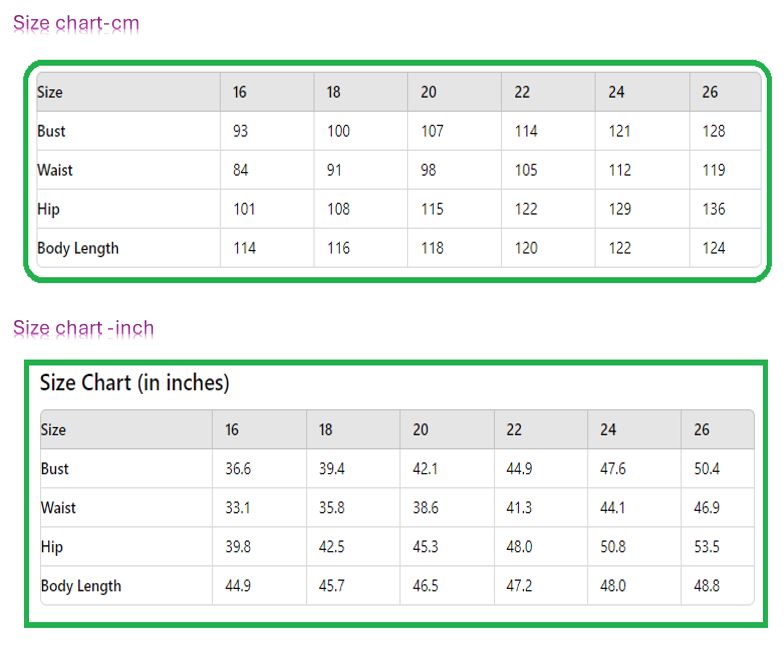Click the 'Size chart-cm' heading
The width and height of the screenshot is (784, 650).
pyautogui.click(x=76, y=23)
